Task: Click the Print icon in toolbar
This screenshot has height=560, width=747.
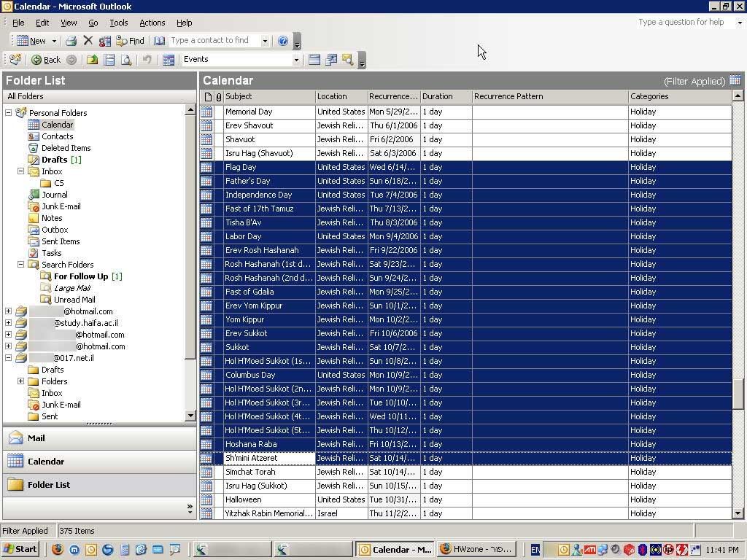Action: coord(71,41)
